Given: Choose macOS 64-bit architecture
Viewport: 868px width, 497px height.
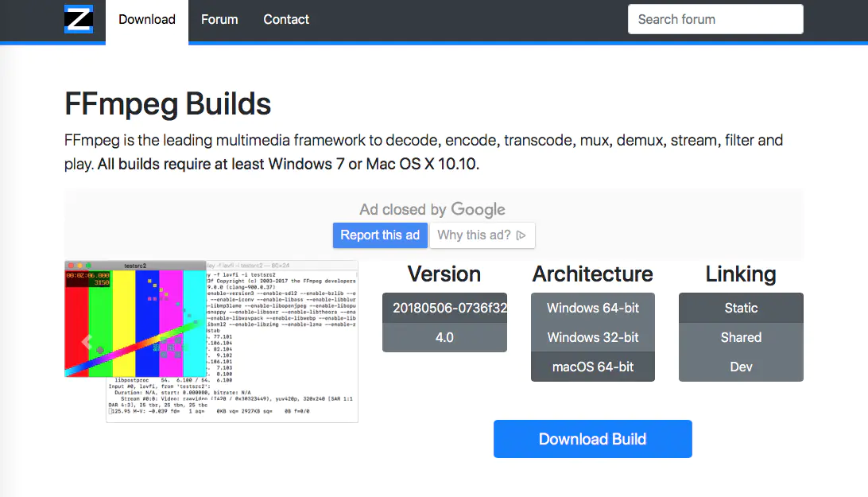Looking at the screenshot, I should click(x=593, y=367).
